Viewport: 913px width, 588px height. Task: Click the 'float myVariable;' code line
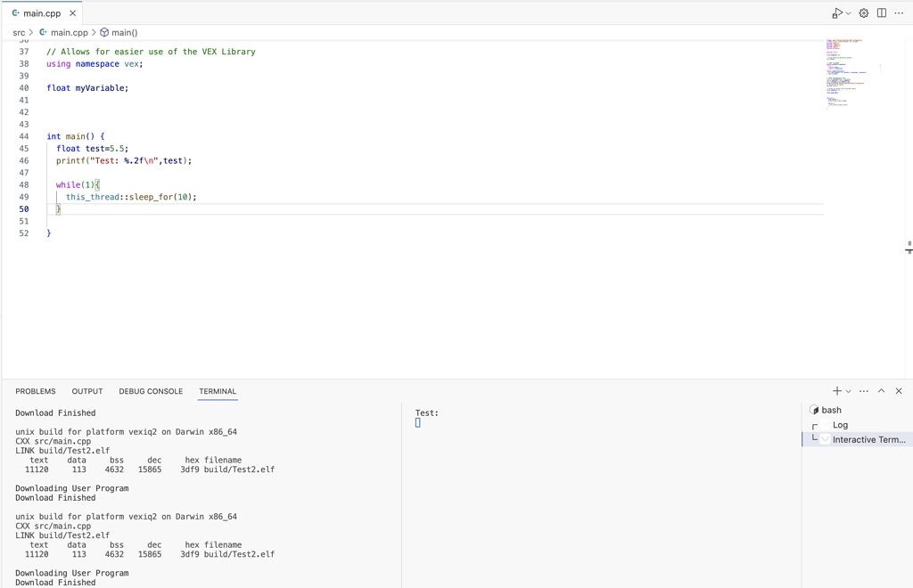click(87, 88)
